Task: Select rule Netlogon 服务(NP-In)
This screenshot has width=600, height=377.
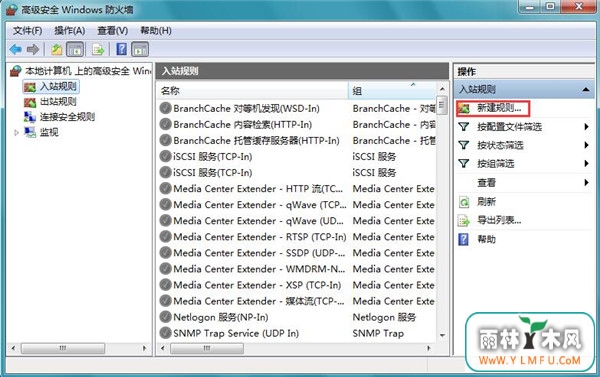Action: [x=220, y=318]
